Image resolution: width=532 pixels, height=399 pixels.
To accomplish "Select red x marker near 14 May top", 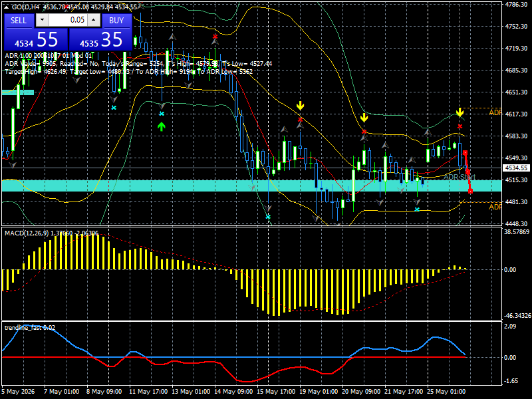I will (x=215, y=37).
